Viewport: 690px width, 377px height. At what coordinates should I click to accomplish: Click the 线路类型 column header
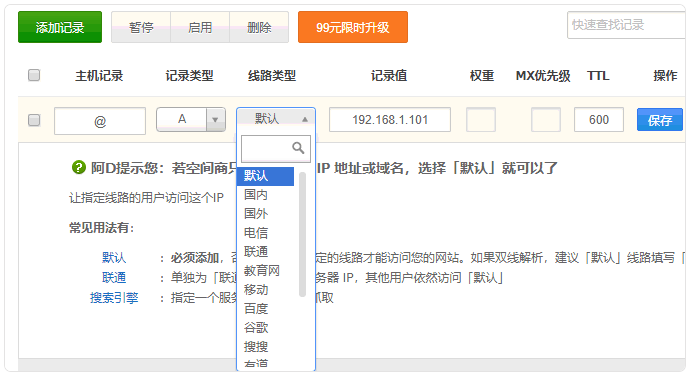272,76
